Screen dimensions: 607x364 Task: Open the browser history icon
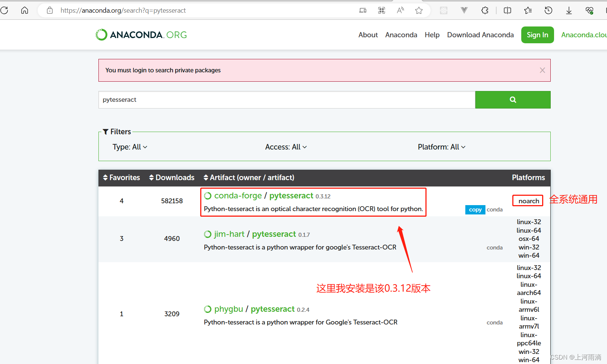tap(548, 10)
